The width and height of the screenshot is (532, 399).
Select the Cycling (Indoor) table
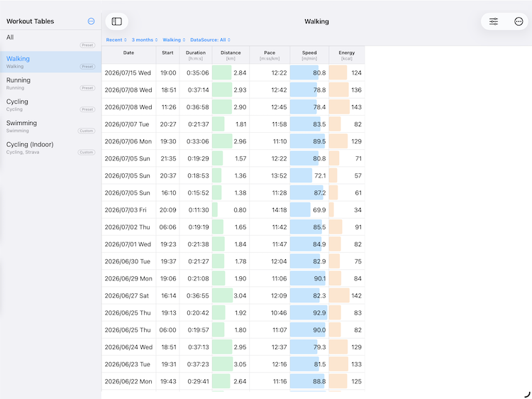point(50,148)
